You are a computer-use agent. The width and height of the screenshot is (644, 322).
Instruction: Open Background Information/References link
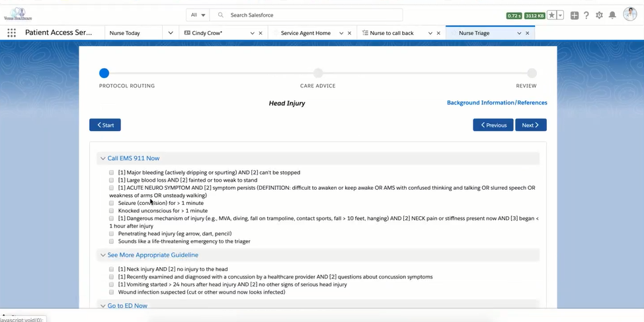(x=497, y=102)
